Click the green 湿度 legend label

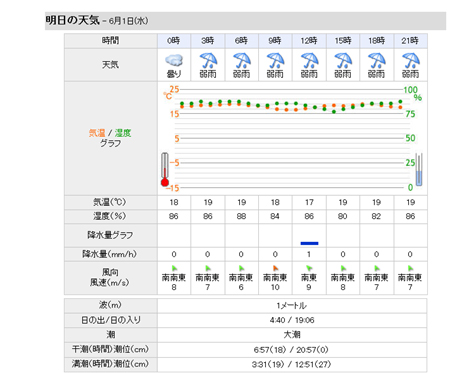pos(123,133)
